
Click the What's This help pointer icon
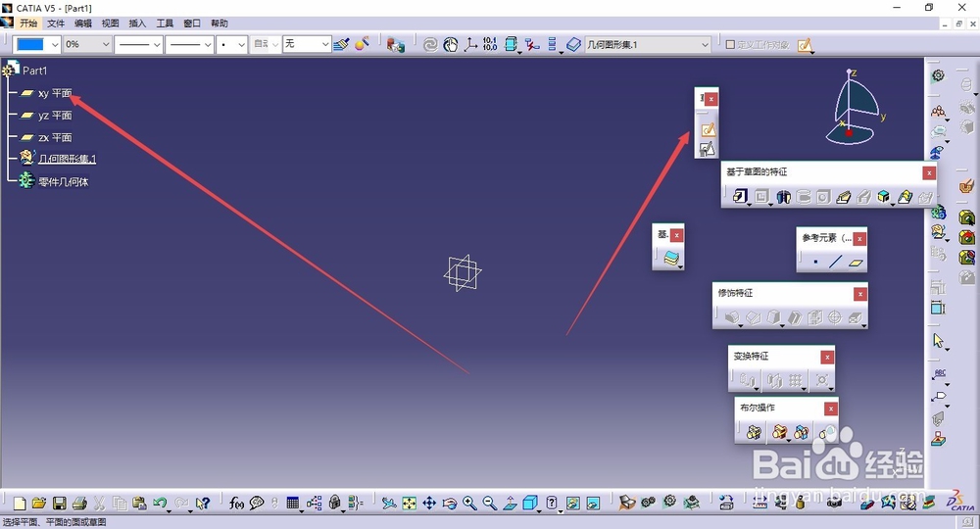202,504
